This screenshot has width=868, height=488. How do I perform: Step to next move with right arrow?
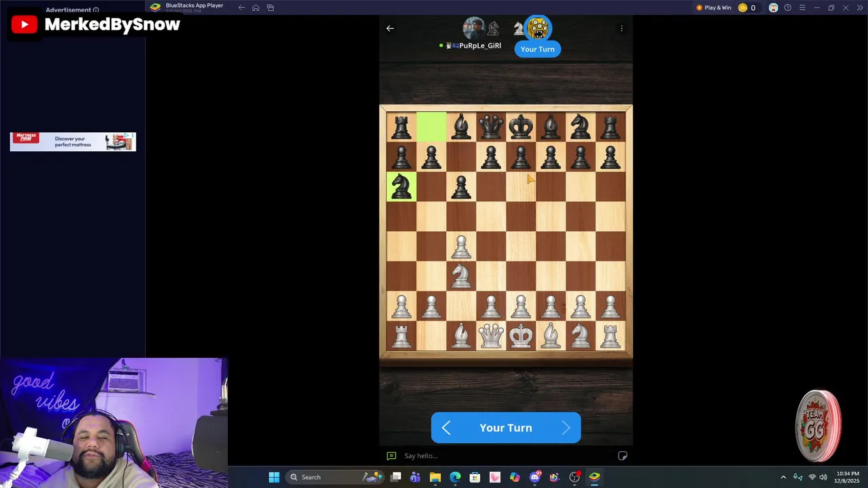[x=566, y=428]
